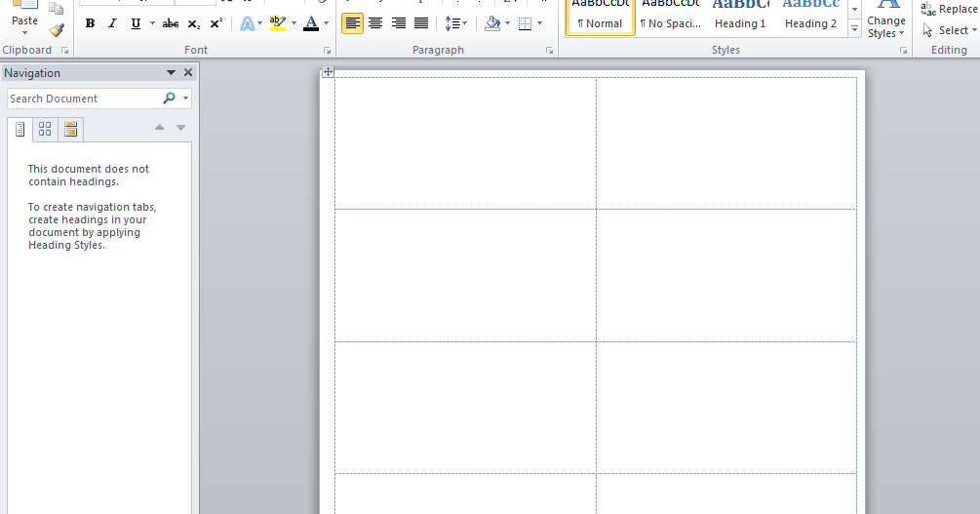Toggle Underline formatting
Viewport: 980px width, 514px height.
pos(136,23)
